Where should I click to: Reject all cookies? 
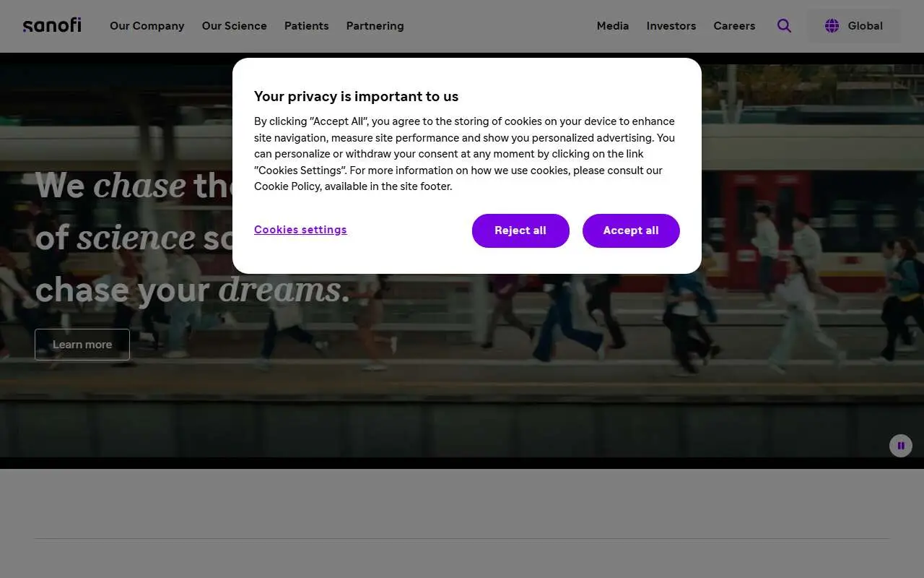[520, 230]
